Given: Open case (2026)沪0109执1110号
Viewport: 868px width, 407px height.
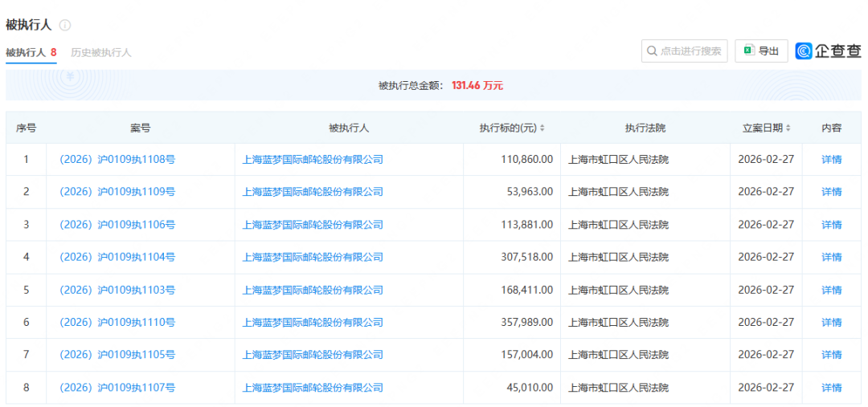Looking at the screenshot, I should pos(117,322).
